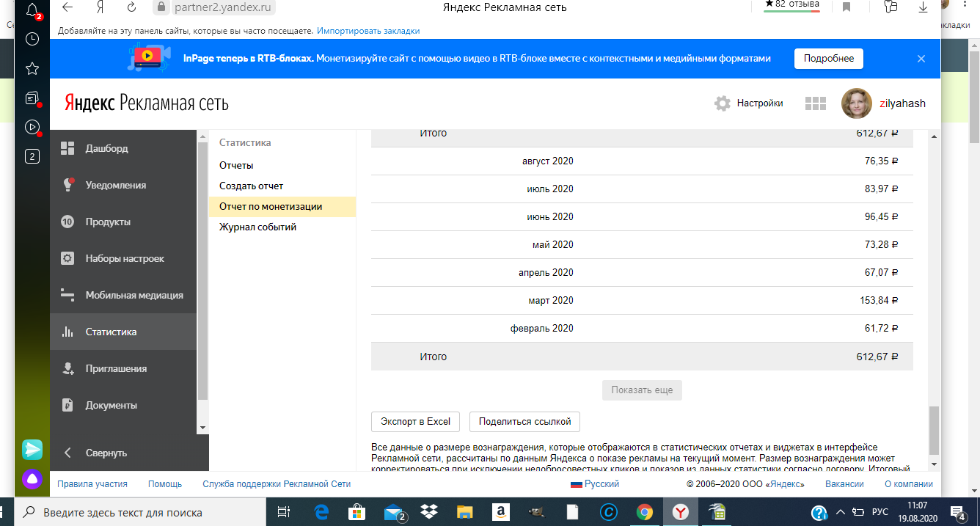Select Статистика in sidebar
Image resolution: width=980 pixels, height=526 pixels.
click(x=122, y=332)
